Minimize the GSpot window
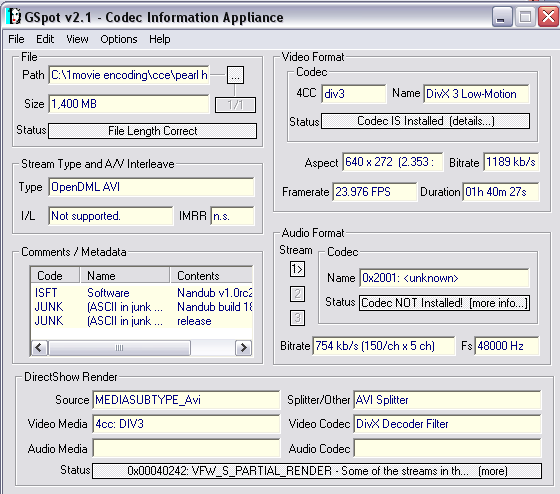 pos(501,16)
